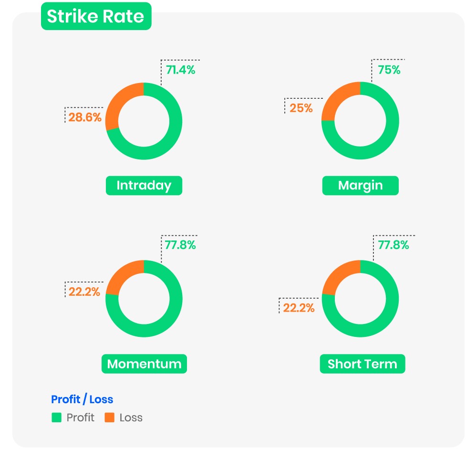
Task: Click the 22.2% label beside Momentum donut
Action: [x=84, y=292]
